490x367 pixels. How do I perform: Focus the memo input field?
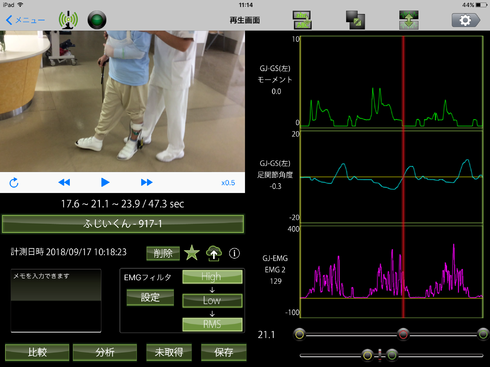(56, 301)
